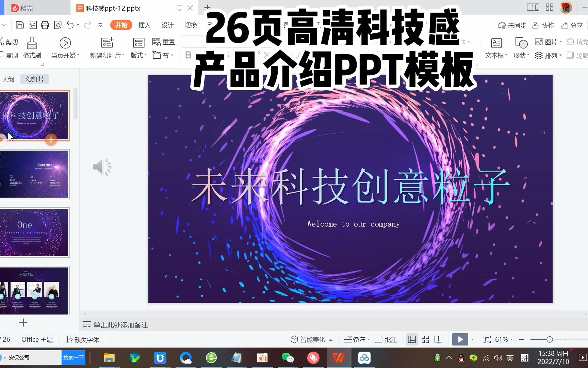Select the One section slide thumbnail
This screenshot has width=588, height=368.
click(34, 232)
